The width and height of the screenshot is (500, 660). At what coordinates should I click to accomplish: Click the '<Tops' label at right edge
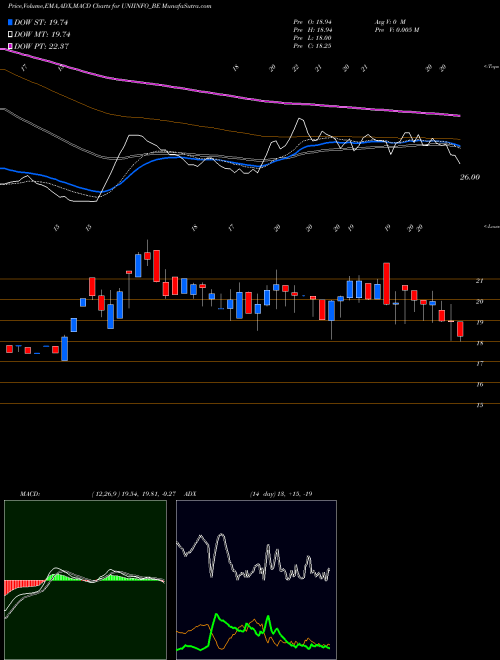(x=491, y=66)
